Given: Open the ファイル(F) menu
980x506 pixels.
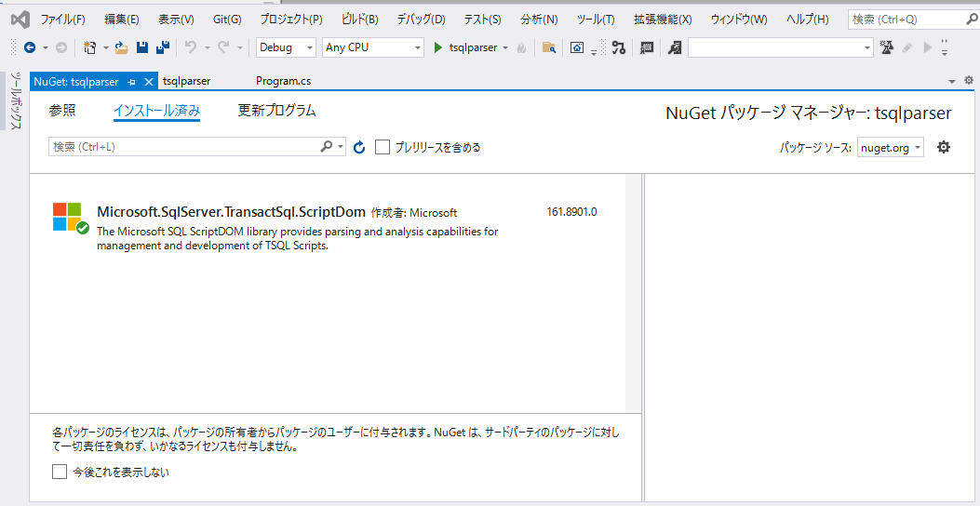Looking at the screenshot, I should tap(62, 20).
